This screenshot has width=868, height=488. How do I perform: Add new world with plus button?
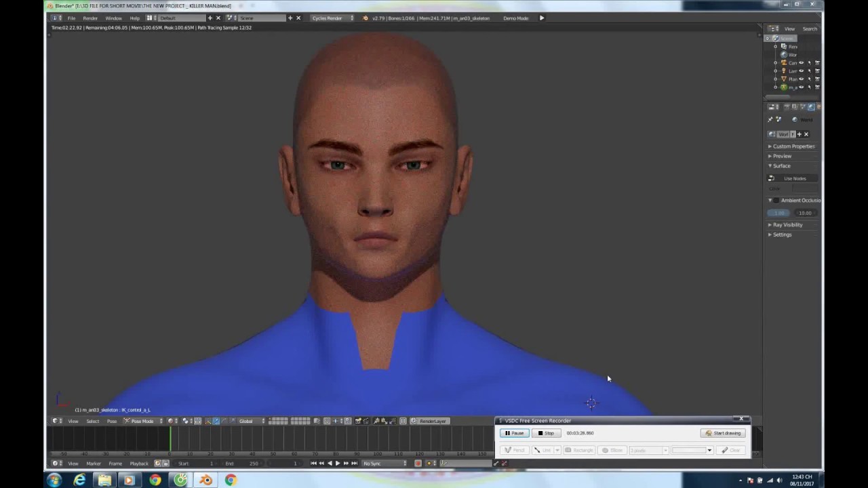click(x=799, y=134)
